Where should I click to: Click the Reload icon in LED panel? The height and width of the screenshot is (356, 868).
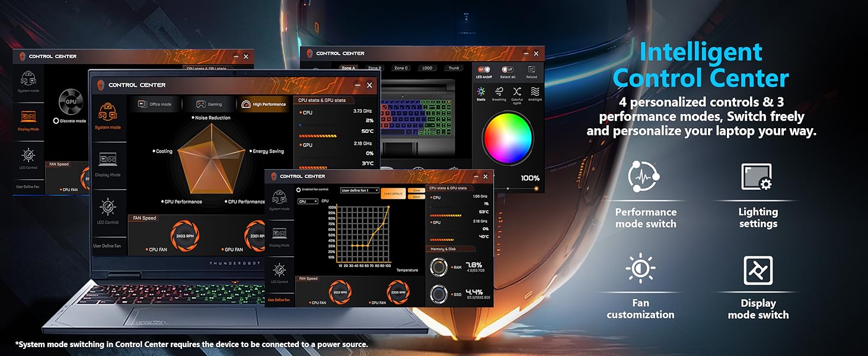click(532, 70)
